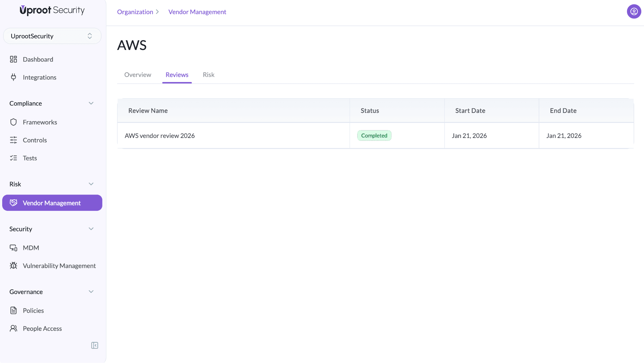Switch to the Overview tab
Image resolution: width=644 pixels, height=363 pixels.
tap(137, 75)
